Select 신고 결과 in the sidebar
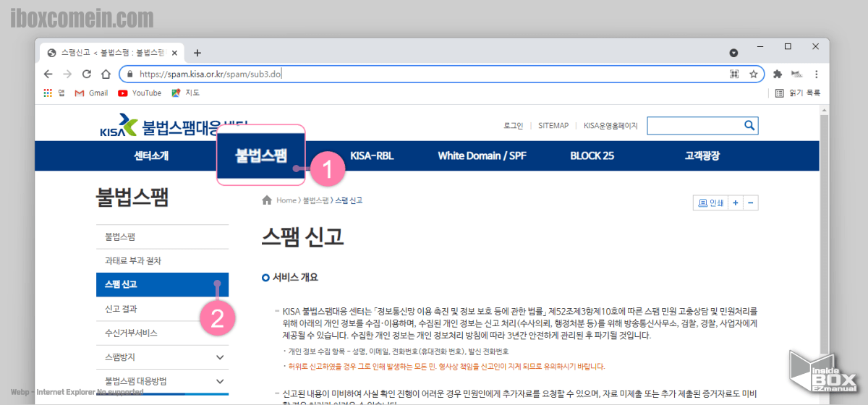This screenshot has width=868, height=405. pyautogui.click(x=162, y=309)
